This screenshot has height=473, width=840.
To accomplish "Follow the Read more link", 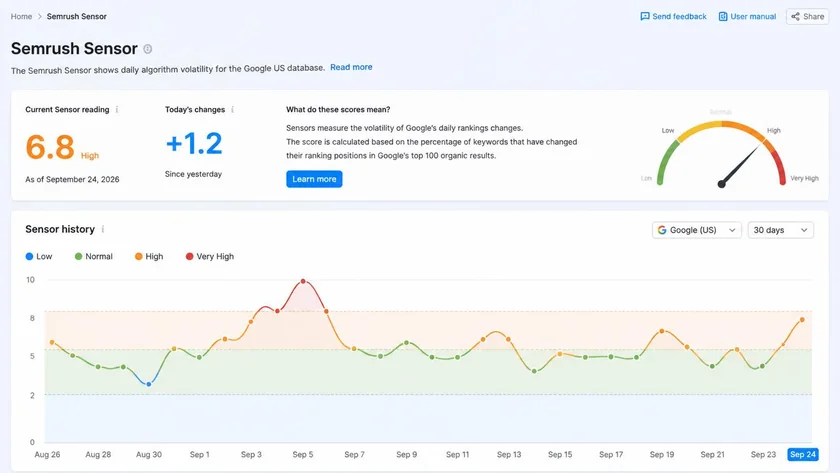I will [351, 67].
